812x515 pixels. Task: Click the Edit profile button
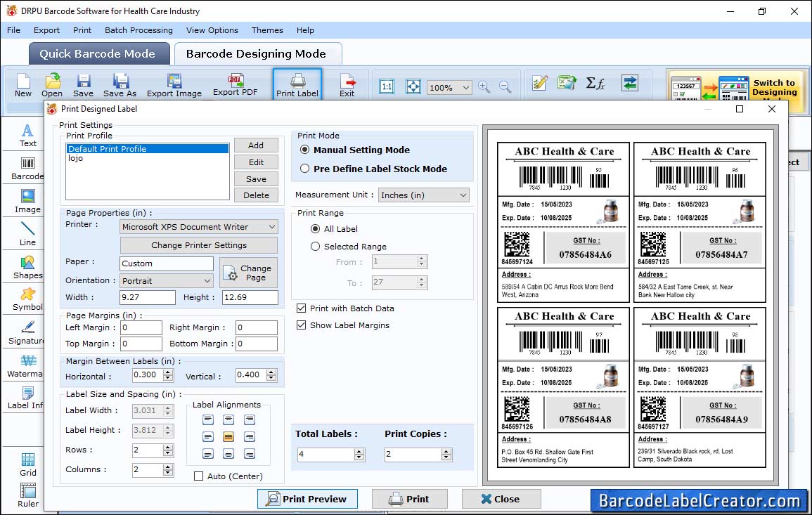click(x=256, y=162)
